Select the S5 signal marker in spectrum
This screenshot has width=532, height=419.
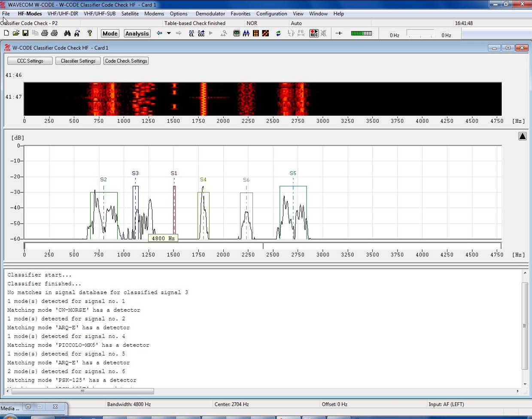pos(293,173)
